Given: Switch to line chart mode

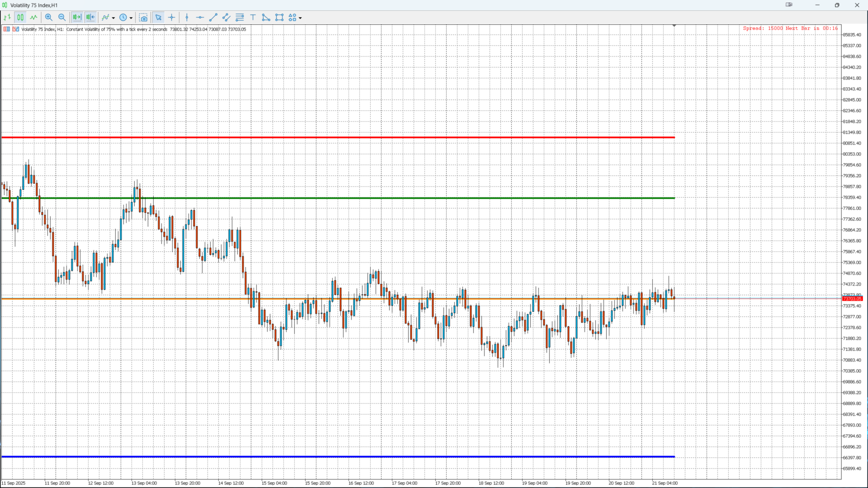Looking at the screenshot, I should tap(33, 18).
